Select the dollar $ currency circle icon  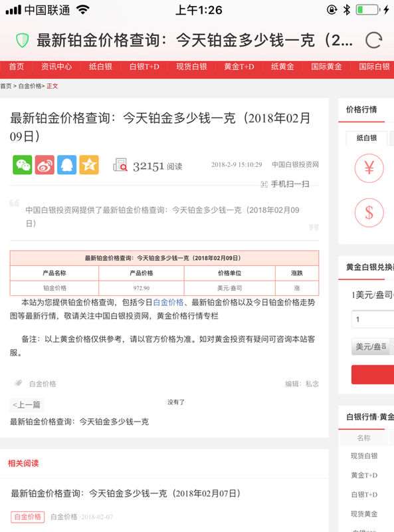click(369, 213)
